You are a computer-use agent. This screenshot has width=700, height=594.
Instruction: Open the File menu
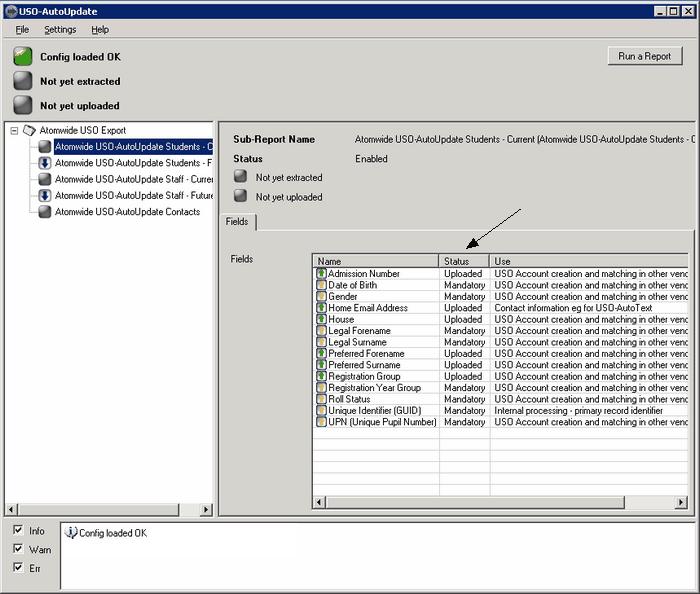[22, 29]
